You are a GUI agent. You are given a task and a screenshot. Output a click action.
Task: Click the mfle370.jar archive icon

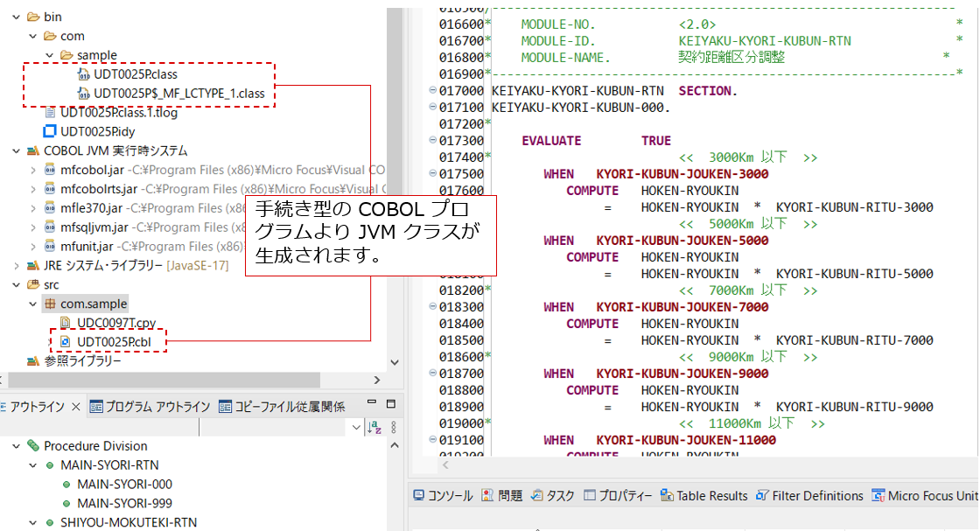(x=50, y=208)
